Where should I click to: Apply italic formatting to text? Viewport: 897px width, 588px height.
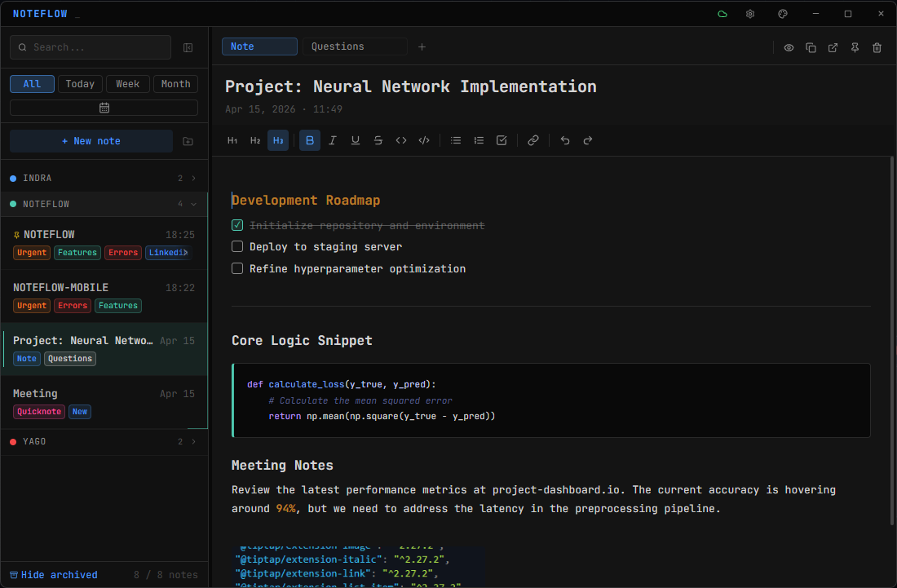333,140
